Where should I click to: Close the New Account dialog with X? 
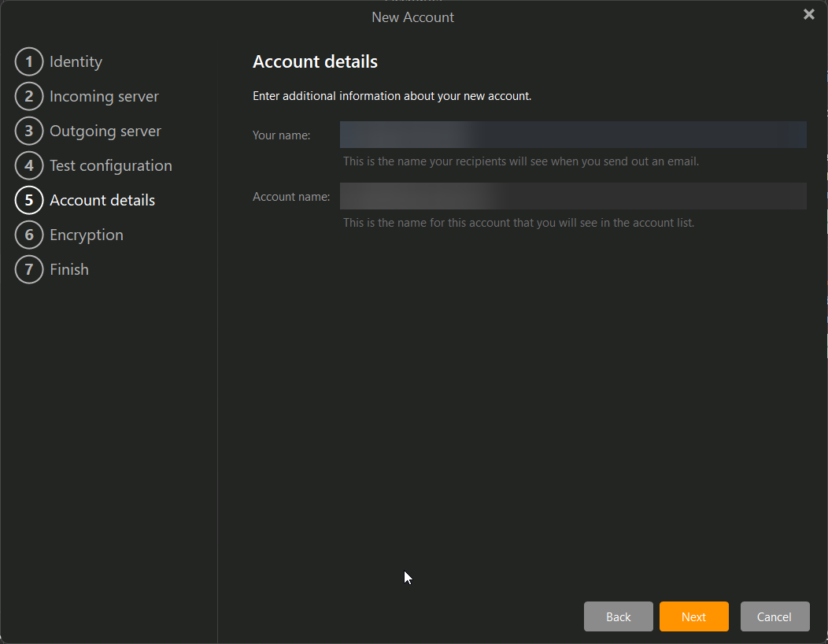[x=808, y=15]
